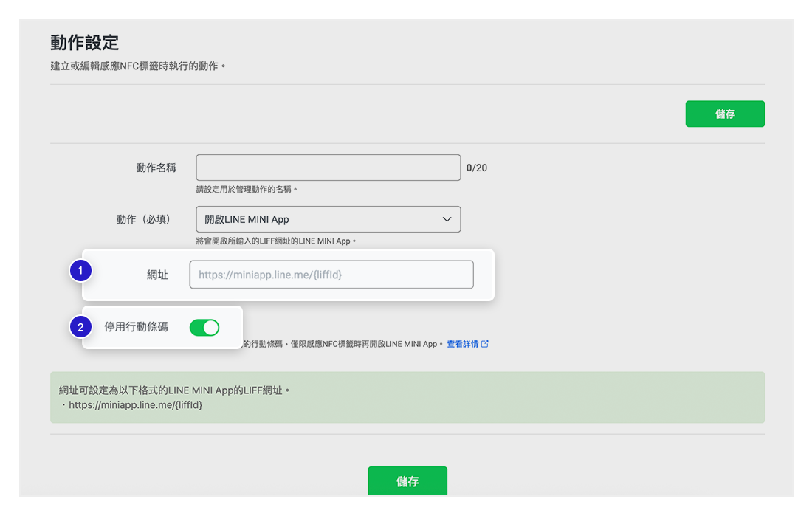
Task: Click the 0/20 character counter
Action: 476,168
